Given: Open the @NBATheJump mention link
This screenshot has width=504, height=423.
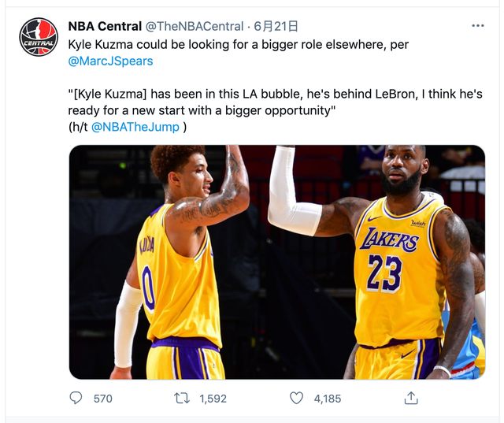Looking at the screenshot, I should pos(135,127).
